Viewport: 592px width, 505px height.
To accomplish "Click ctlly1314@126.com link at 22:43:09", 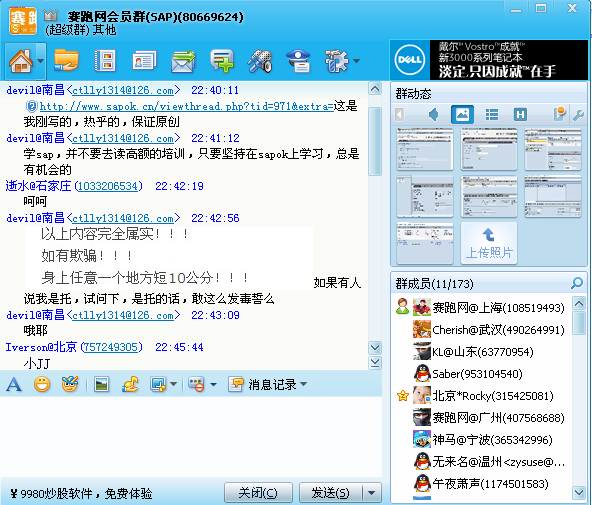I will tap(123, 315).
